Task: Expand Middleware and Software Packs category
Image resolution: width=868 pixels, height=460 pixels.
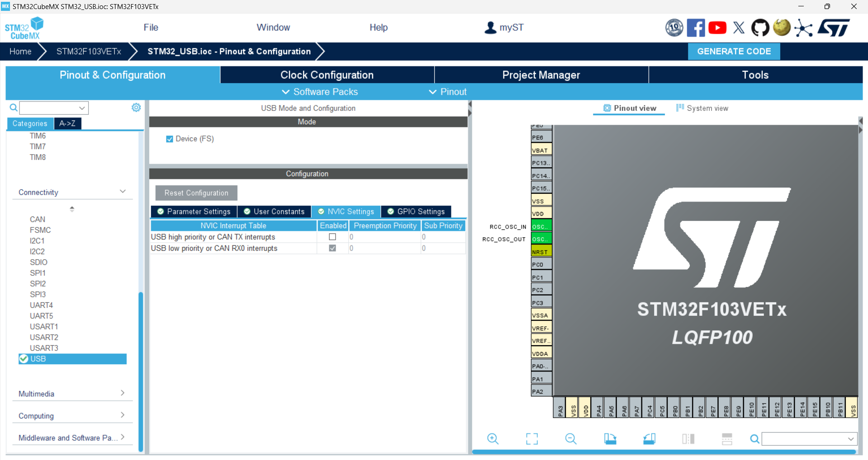Action: pos(122,437)
